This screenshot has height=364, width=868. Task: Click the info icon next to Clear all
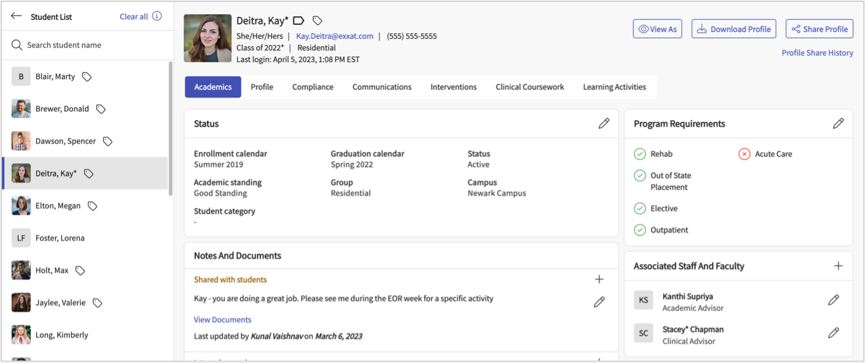tap(157, 16)
